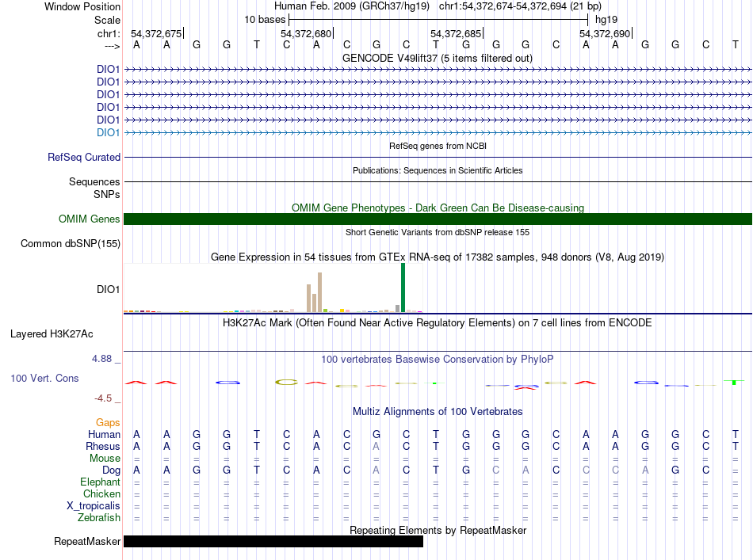The height and width of the screenshot is (560, 753).
Task: Click the Multiz Alignments of 100 Vertebrates title
Action: tap(438, 411)
